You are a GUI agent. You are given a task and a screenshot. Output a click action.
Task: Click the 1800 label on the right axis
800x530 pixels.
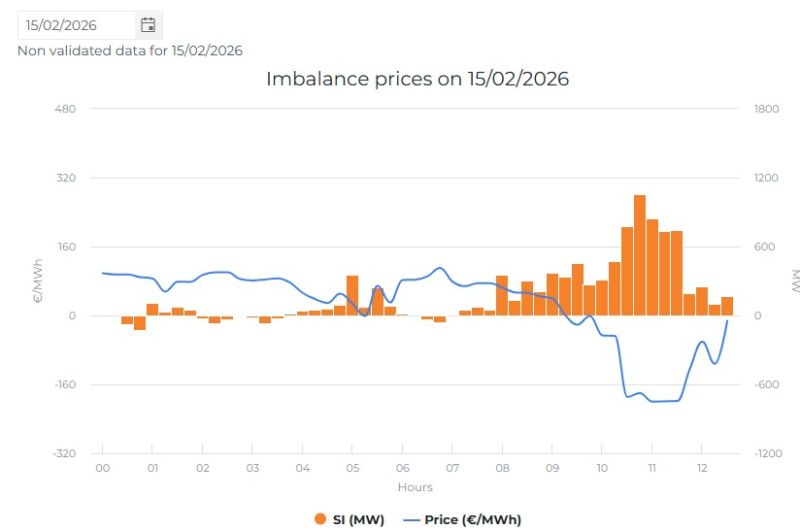[766, 109]
